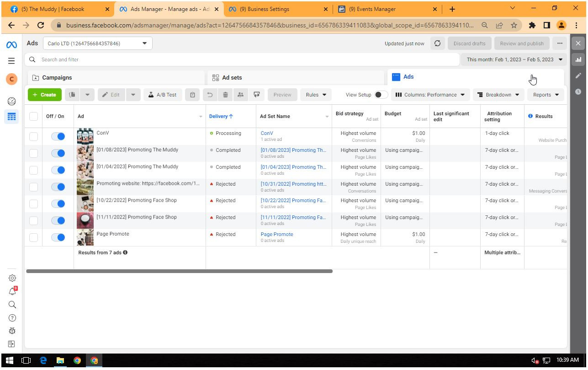Click the ConV ad thumbnail image
The width and height of the screenshot is (588, 370).
[x=85, y=136]
